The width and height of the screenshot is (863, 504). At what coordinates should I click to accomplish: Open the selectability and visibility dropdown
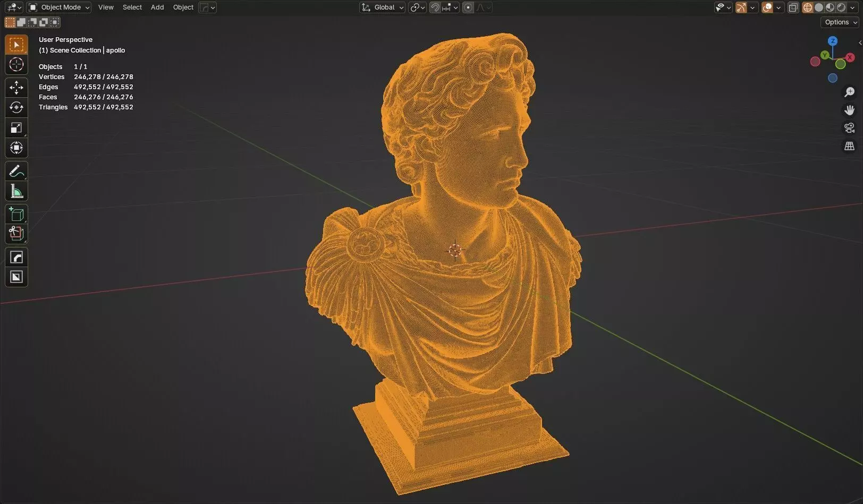723,7
